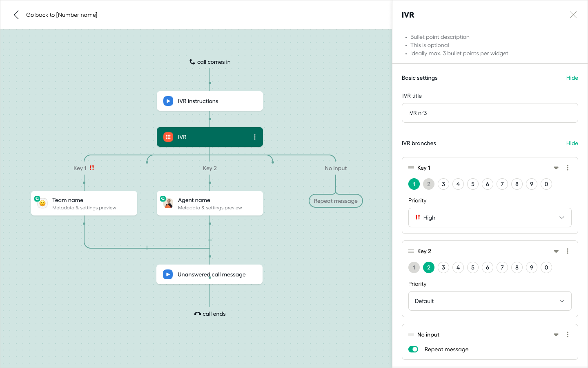Toggle the Repeat message switch

coord(413,349)
